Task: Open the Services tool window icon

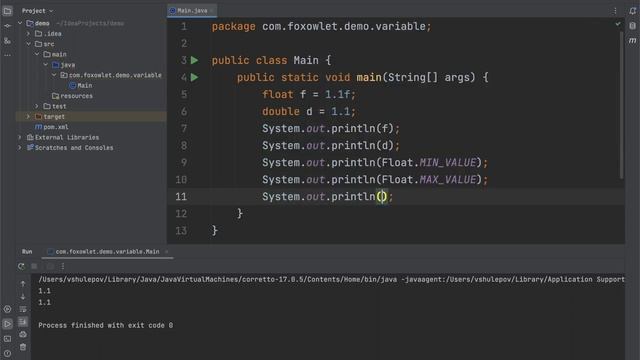Action: click(7, 309)
